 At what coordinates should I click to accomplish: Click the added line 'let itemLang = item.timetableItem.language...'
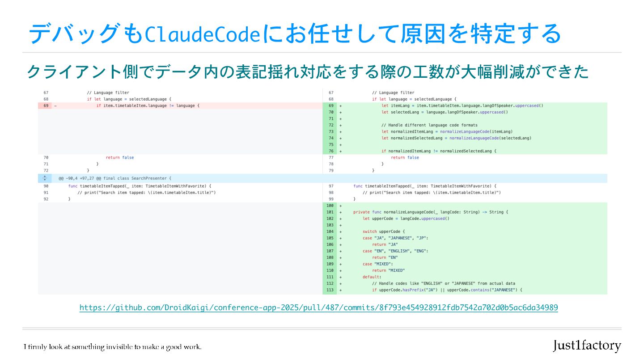click(462, 105)
